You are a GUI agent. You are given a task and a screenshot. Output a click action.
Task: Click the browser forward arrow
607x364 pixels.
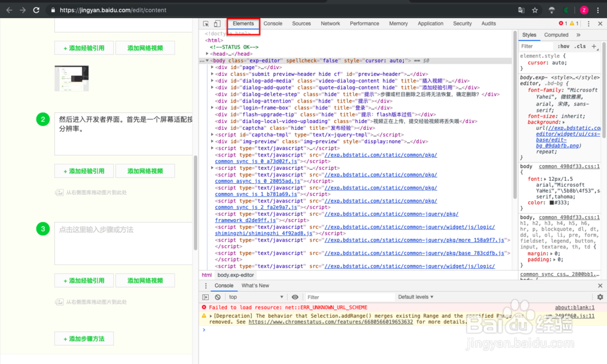23,10
